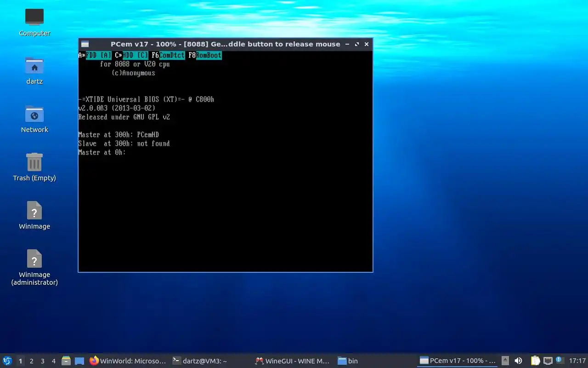Screen dimensions: 588x368
Task: Open PCem window menu icon in titlebar
Action: (x=85, y=44)
